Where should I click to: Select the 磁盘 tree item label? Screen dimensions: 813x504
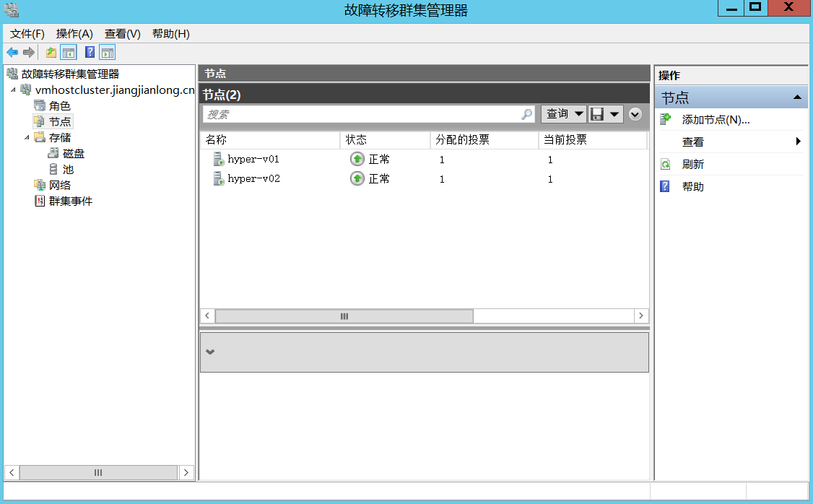pyautogui.click(x=73, y=154)
